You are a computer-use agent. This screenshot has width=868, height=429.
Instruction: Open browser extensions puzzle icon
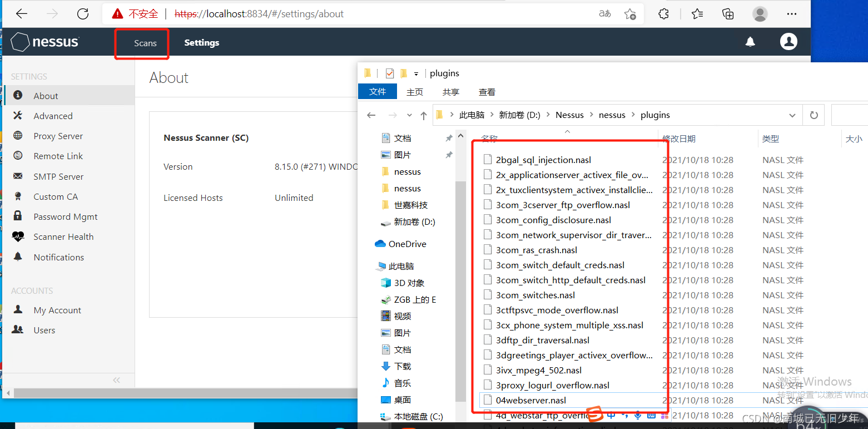click(663, 14)
